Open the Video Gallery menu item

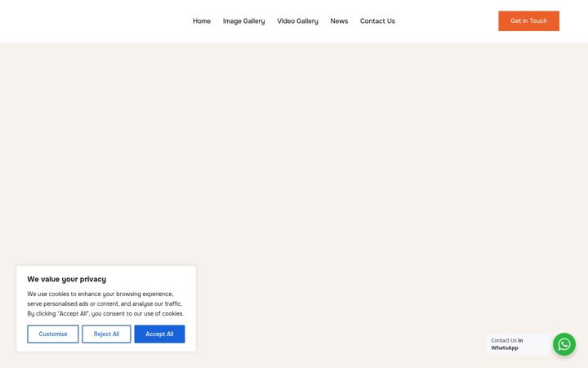[x=297, y=21]
